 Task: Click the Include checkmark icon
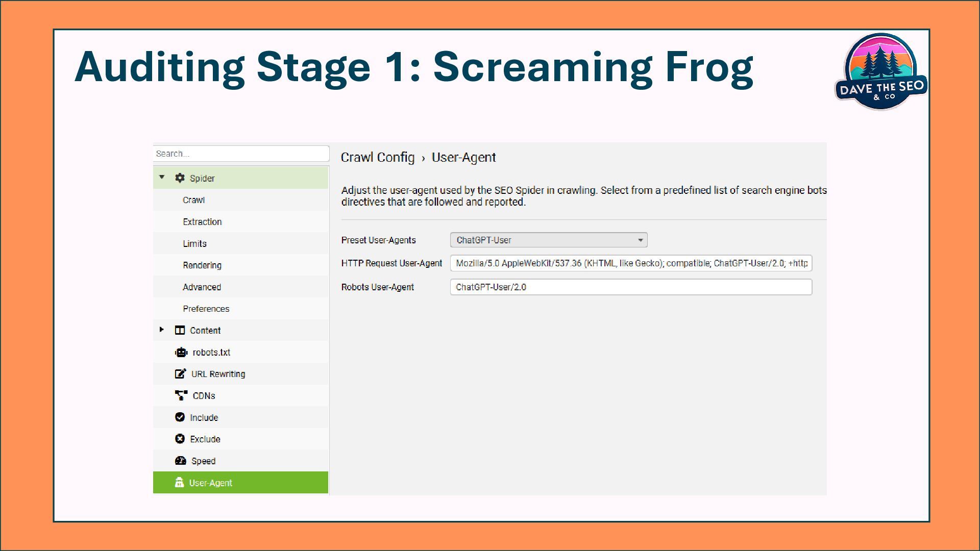click(x=180, y=417)
